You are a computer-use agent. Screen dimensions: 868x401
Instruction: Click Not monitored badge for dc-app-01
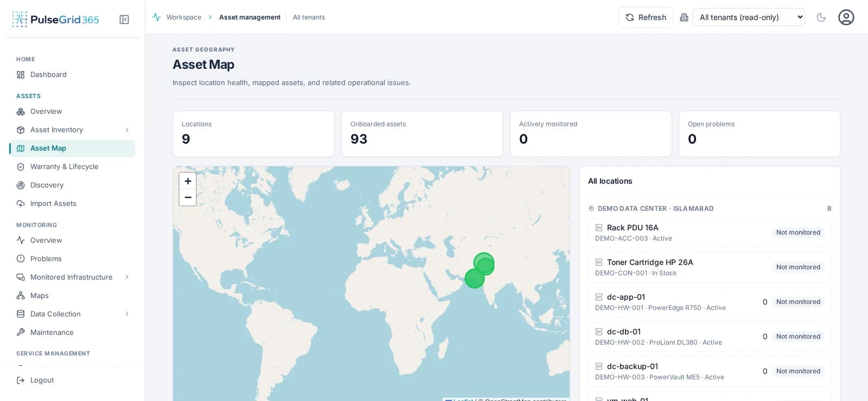798,302
